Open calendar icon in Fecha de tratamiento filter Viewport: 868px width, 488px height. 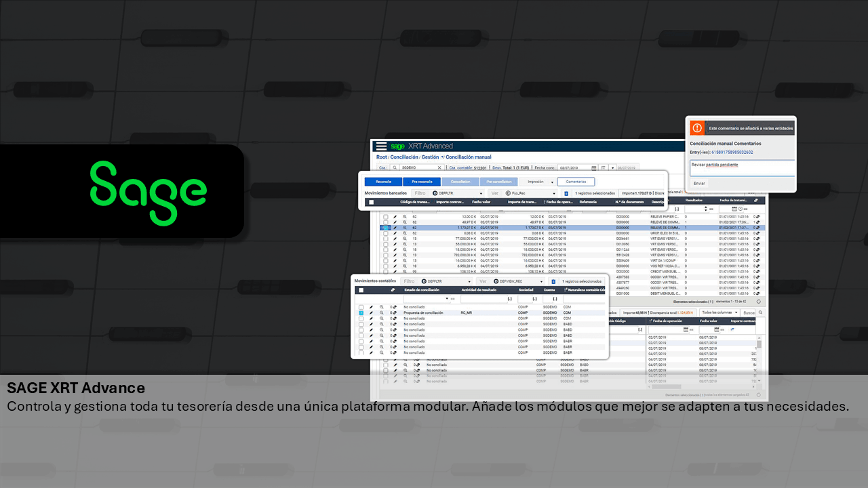tap(734, 209)
